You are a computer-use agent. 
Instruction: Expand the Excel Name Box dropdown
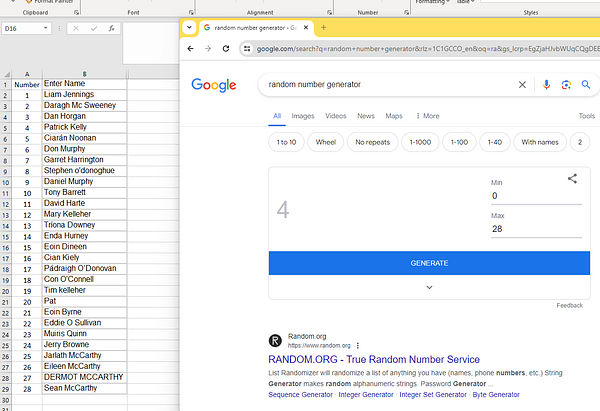tap(46, 28)
